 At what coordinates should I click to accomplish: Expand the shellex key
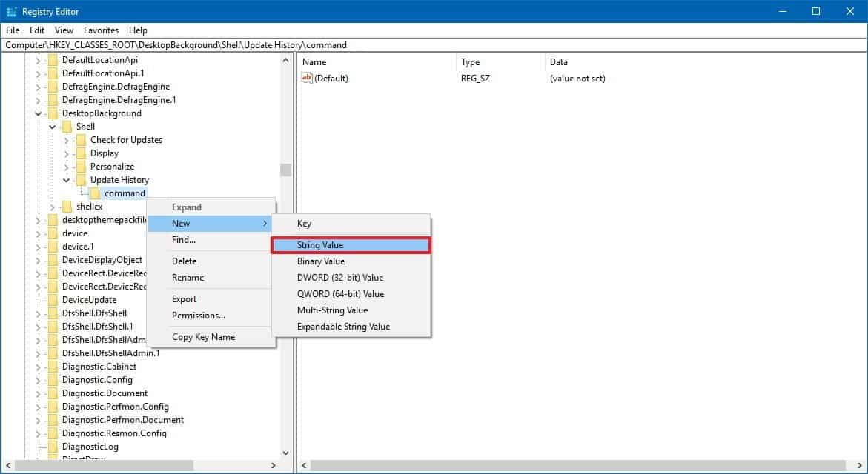[x=53, y=207]
